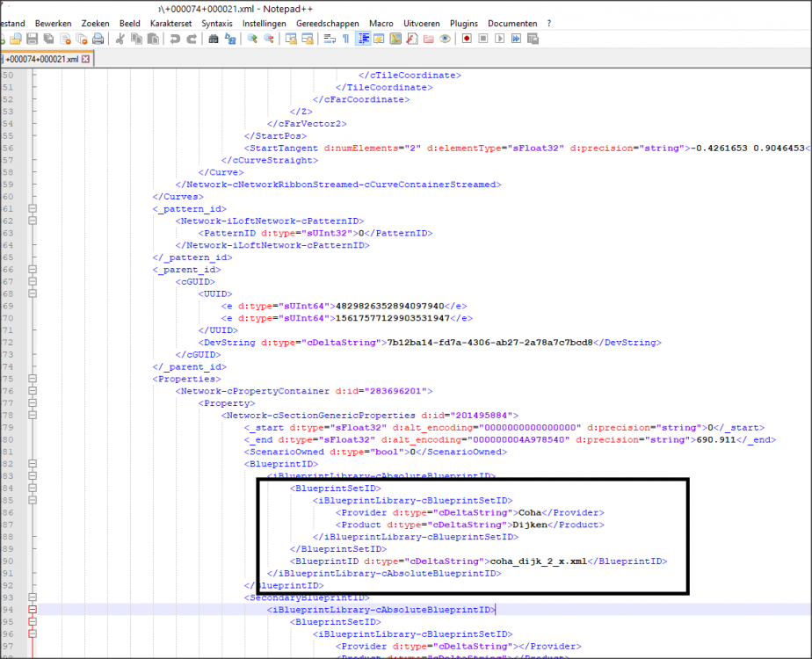Image resolution: width=812 pixels, height=659 pixels.
Task: Open Find with the binoculars icon
Action: pos(214,39)
